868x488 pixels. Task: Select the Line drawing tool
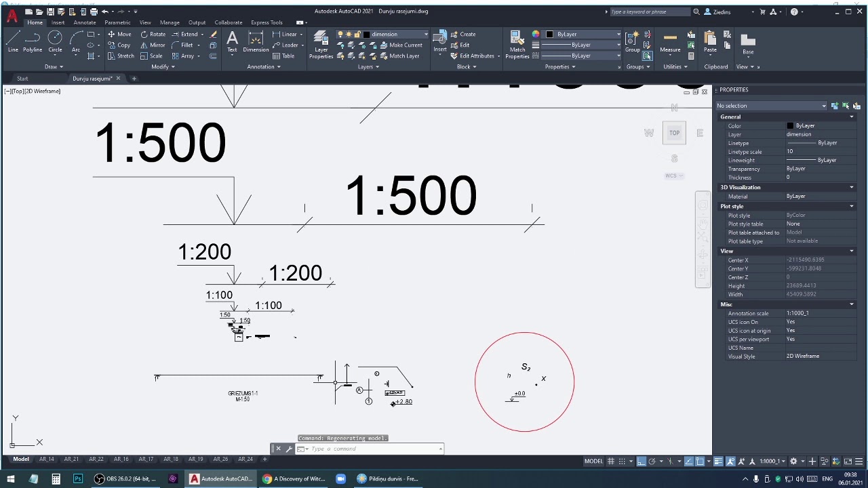tap(13, 41)
